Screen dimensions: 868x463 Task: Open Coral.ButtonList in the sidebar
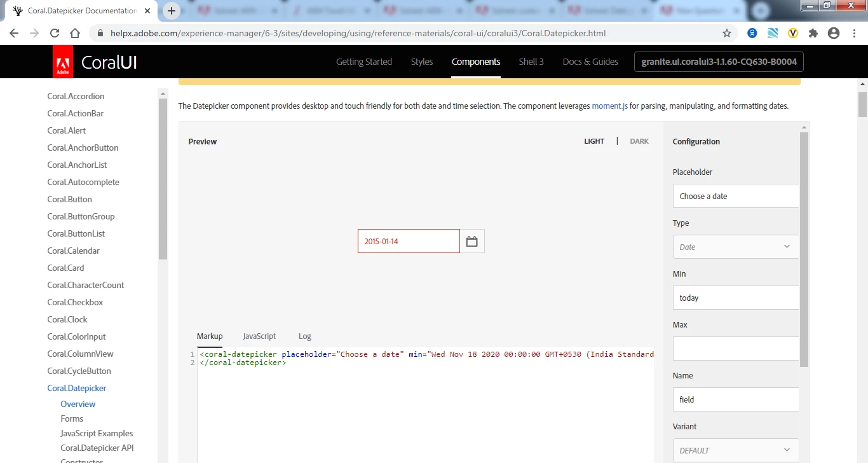coord(76,233)
